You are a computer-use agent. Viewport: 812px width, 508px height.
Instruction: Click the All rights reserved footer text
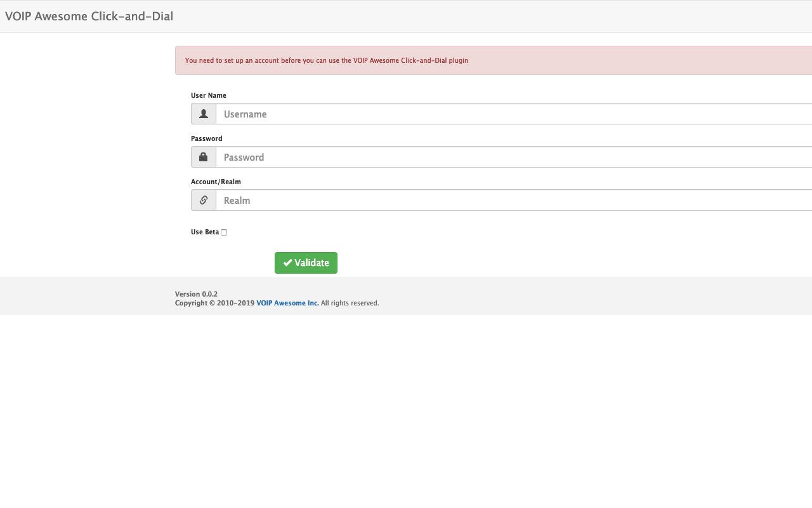[x=350, y=304]
